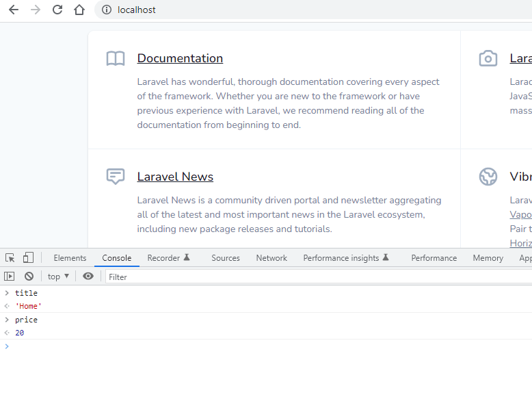Click the globe icon in Vibrant card
The width and height of the screenshot is (532, 408).
(x=488, y=177)
